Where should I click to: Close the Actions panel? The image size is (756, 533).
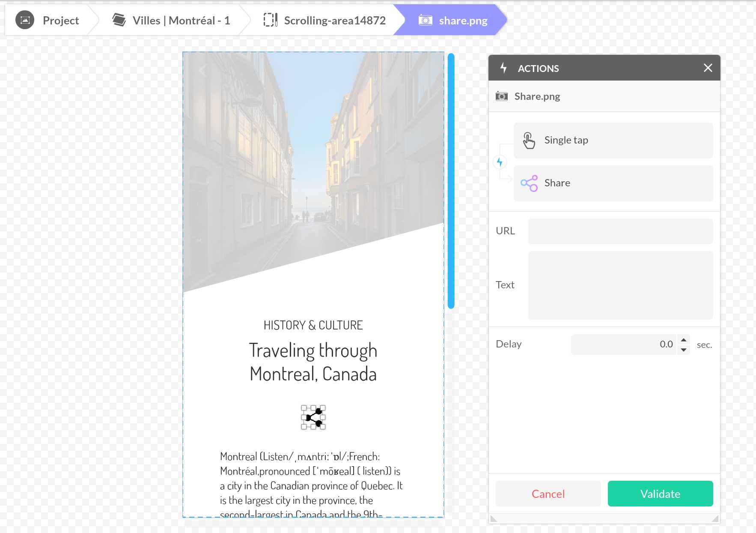click(708, 68)
